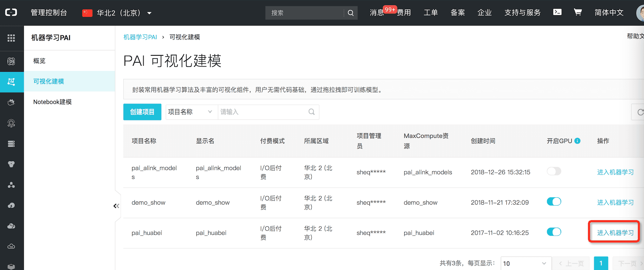Open the shopping cart icon
The width and height of the screenshot is (644, 270).
[578, 12]
